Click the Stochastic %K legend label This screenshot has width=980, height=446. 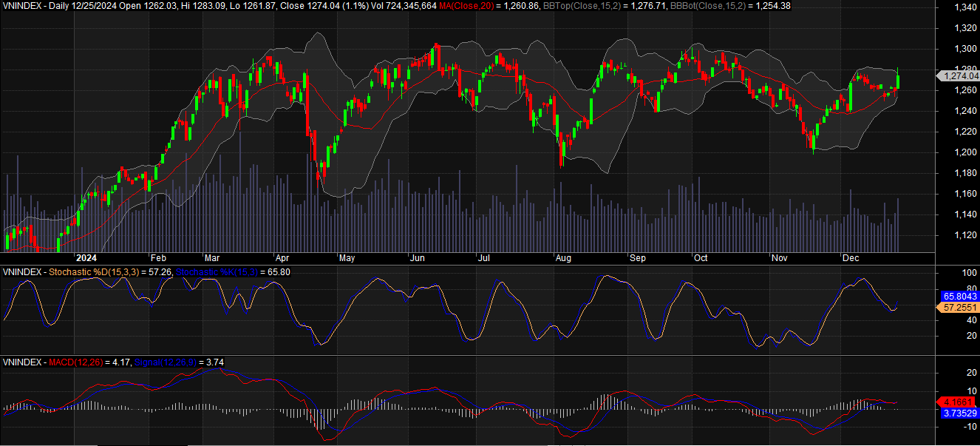(215, 272)
